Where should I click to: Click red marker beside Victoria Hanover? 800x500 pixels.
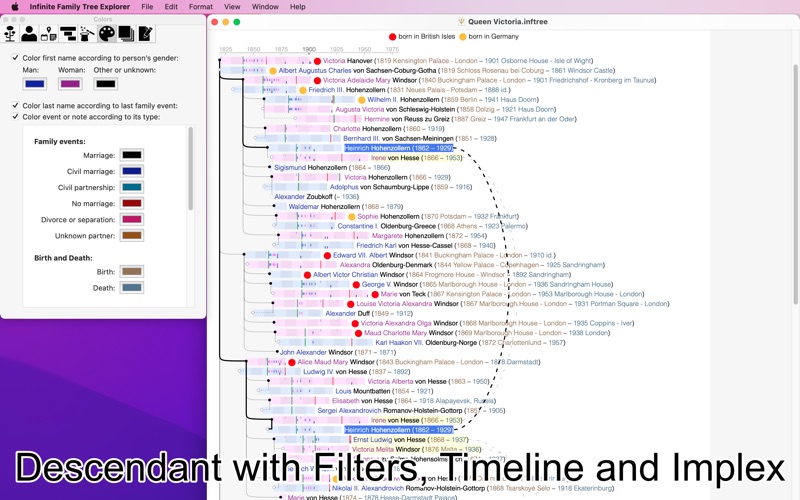tap(317, 61)
